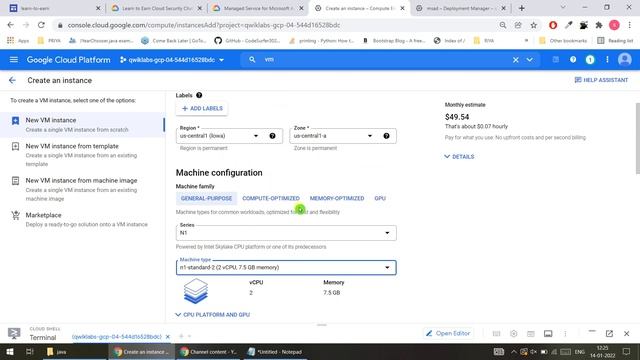640x360 pixels.
Task: Select the General-Purpose machine family tab
Action: (x=206, y=198)
